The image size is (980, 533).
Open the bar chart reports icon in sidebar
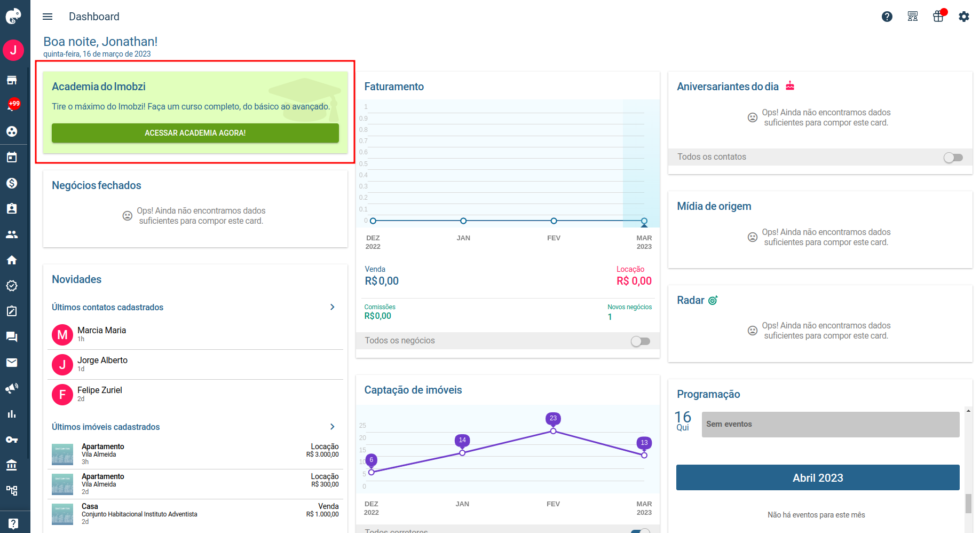12,414
